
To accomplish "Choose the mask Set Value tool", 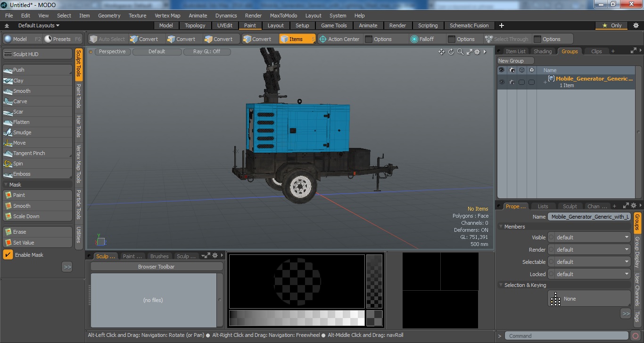I will point(37,243).
